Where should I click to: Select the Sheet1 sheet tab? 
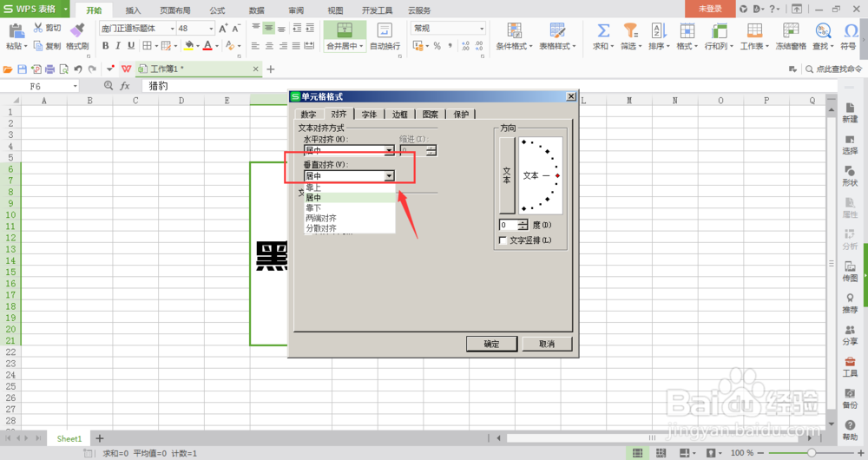pyautogui.click(x=69, y=438)
